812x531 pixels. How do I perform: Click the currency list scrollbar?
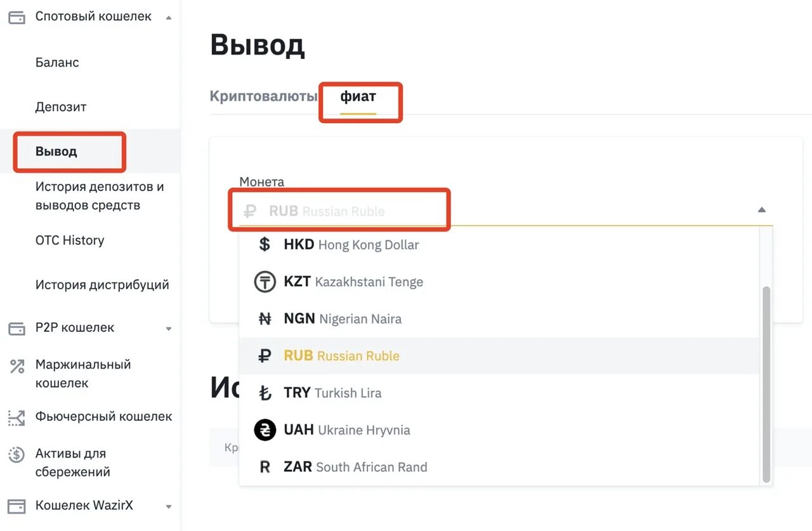[766, 381]
